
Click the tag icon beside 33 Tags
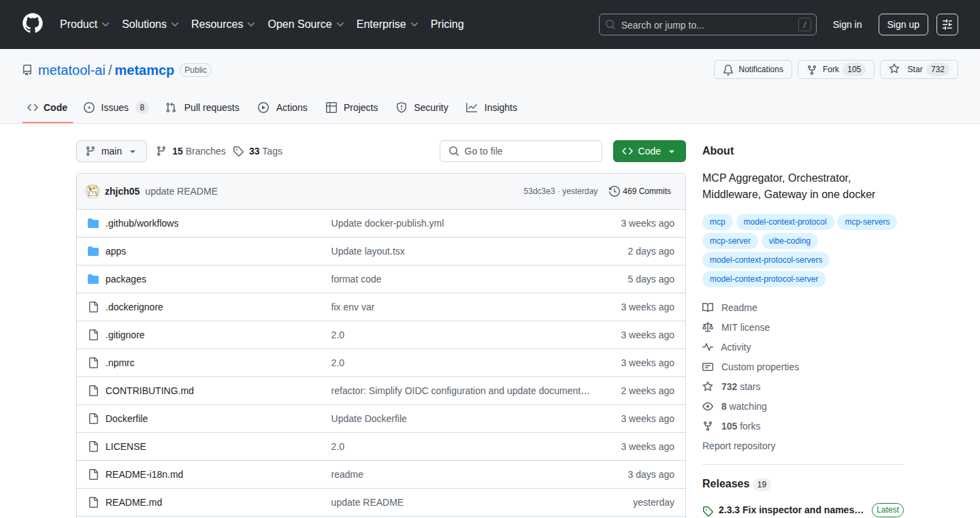238,151
